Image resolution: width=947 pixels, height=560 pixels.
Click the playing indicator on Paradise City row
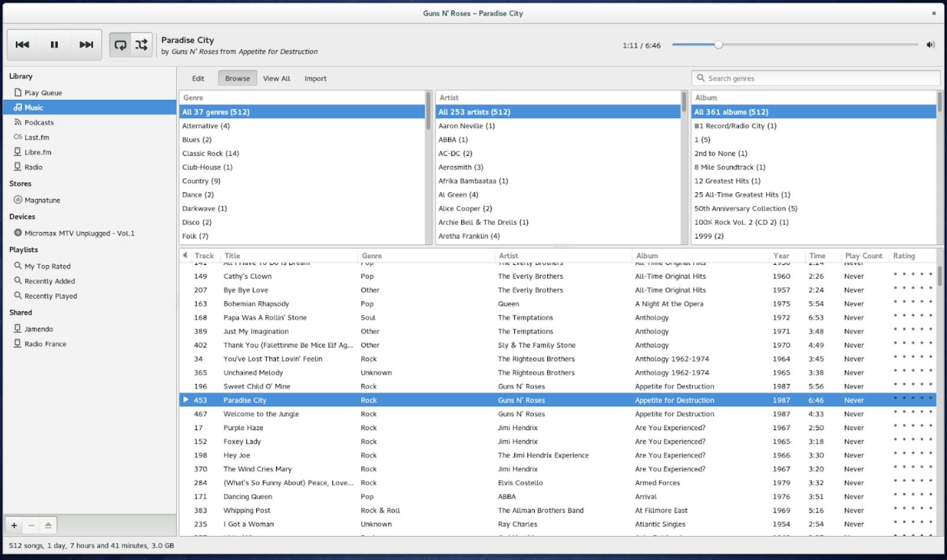tap(186, 400)
